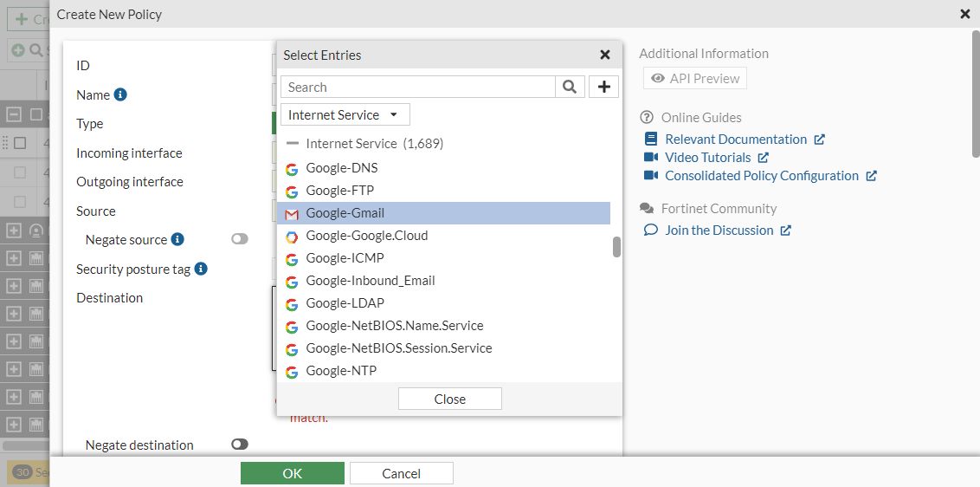The image size is (980, 487).
Task: Enable the Negate destination toggle
Action: point(239,445)
